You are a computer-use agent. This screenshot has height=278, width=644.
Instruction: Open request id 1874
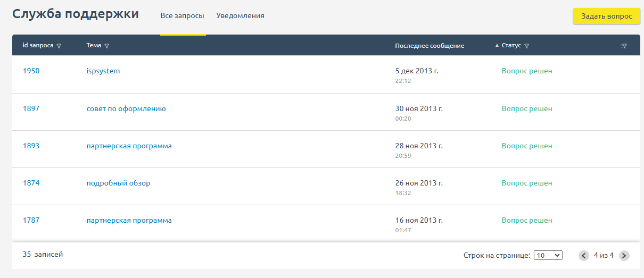pyautogui.click(x=31, y=183)
